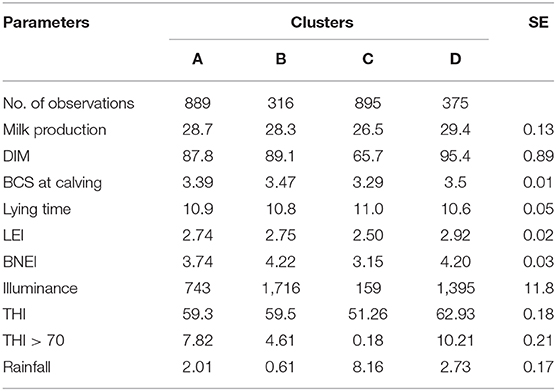556x391 pixels.
Task: Click the Lying time row label
Action: pyautogui.click(x=37, y=209)
